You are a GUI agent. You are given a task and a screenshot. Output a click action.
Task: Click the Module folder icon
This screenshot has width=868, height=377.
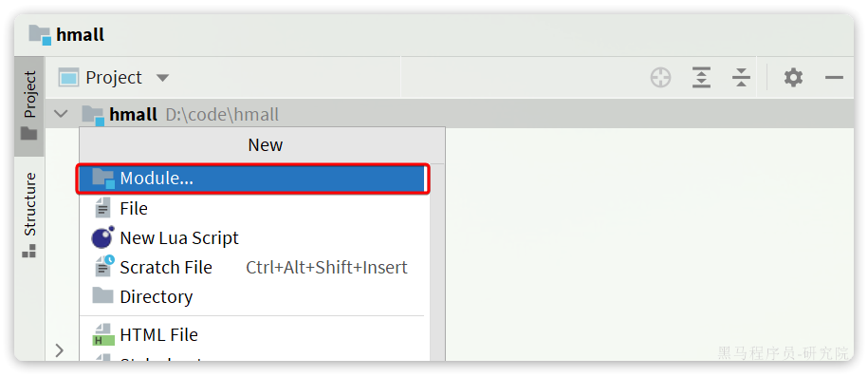103,179
